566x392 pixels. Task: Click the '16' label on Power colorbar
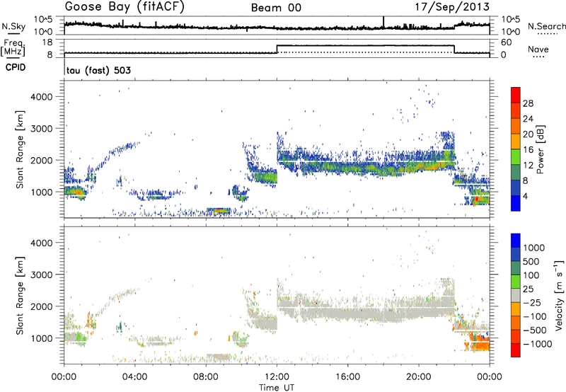point(528,150)
